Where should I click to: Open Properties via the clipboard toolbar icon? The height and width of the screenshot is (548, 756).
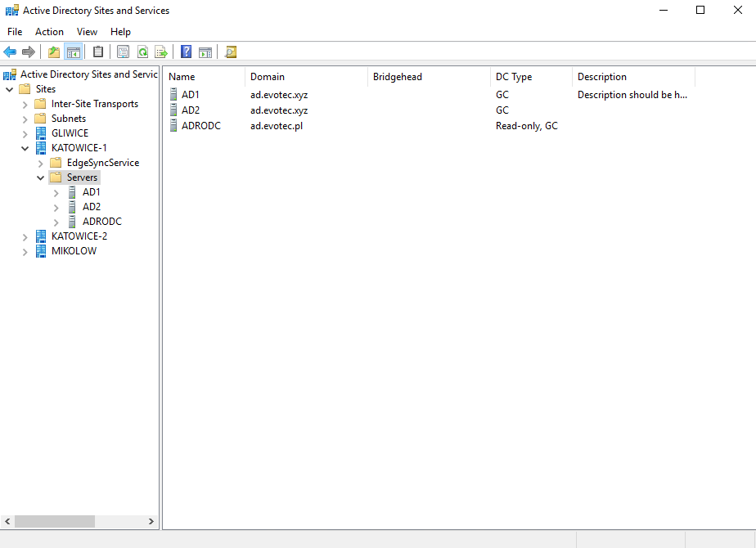click(98, 52)
